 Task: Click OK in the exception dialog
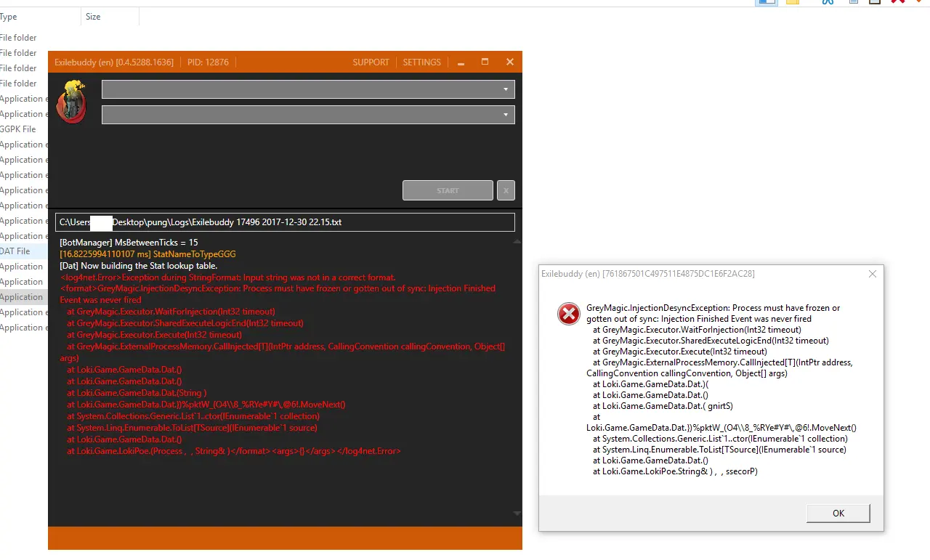pos(838,513)
